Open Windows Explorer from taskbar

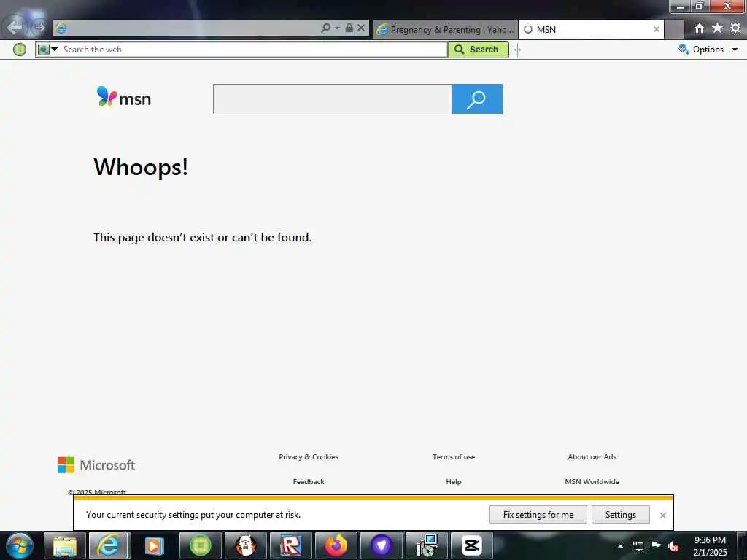[x=65, y=545]
